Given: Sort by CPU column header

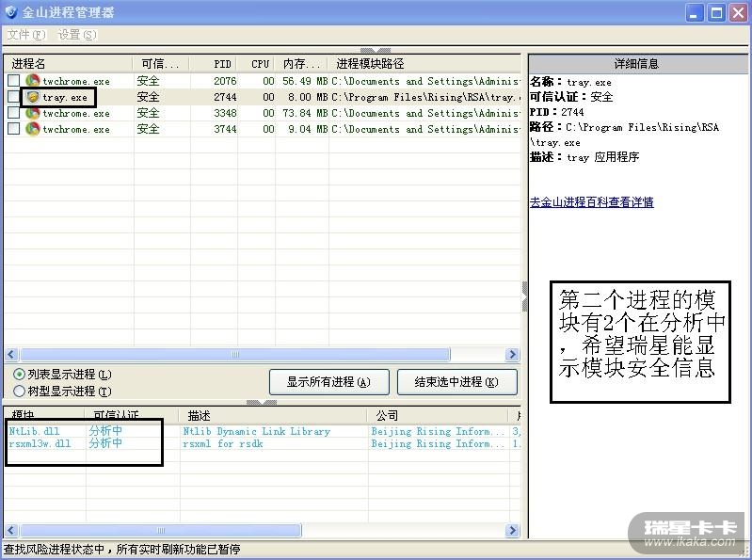Looking at the screenshot, I should [x=256, y=63].
